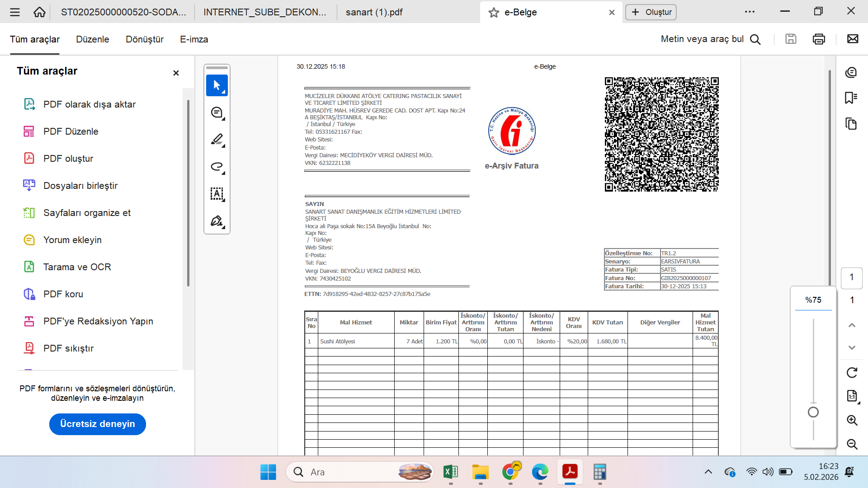Click the save diskette icon

tap(791, 39)
